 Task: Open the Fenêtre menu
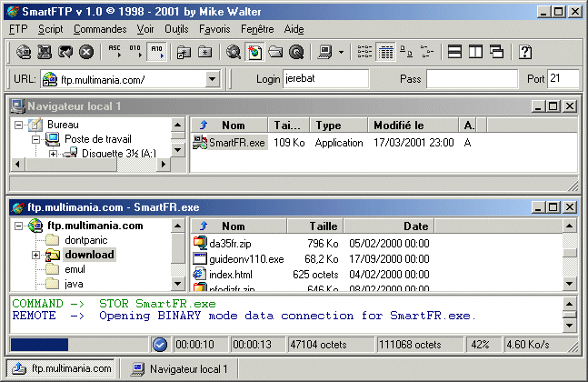257,29
